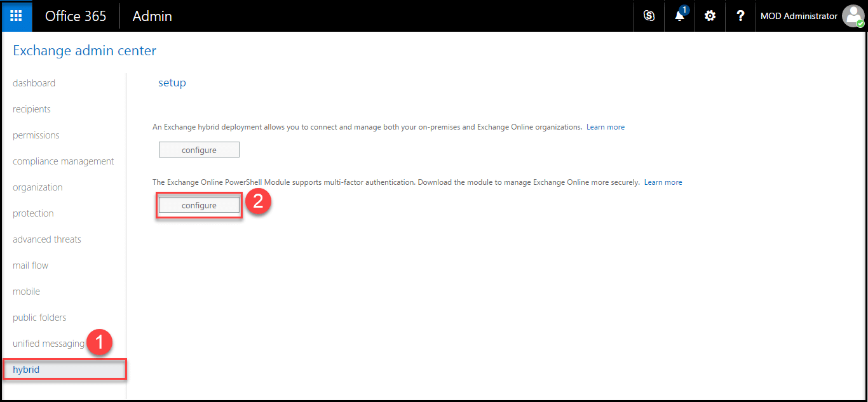Open the protection section
Image resolution: width=868 pixels, height=402 pixels.
tap(32, 213)
